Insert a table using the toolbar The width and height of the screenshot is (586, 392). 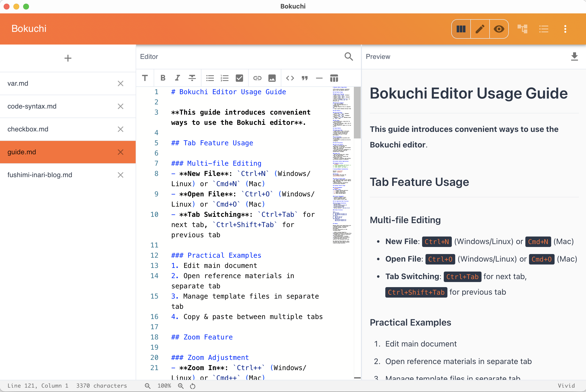tap(334, 78)
